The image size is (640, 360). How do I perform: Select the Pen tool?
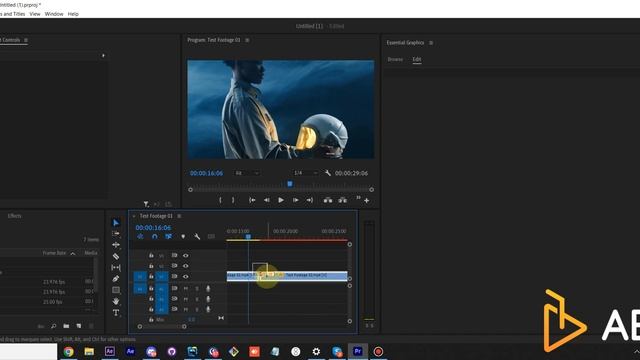(x=116, y=279)
